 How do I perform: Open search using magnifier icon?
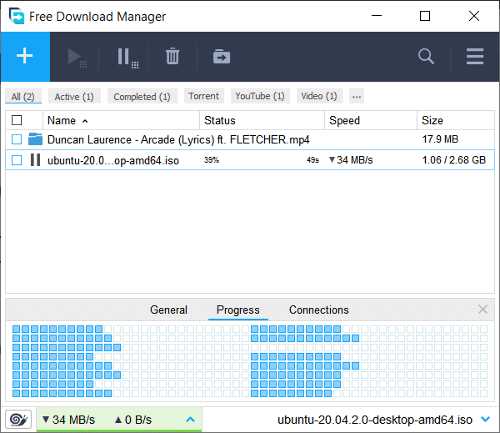coord(426,56)
